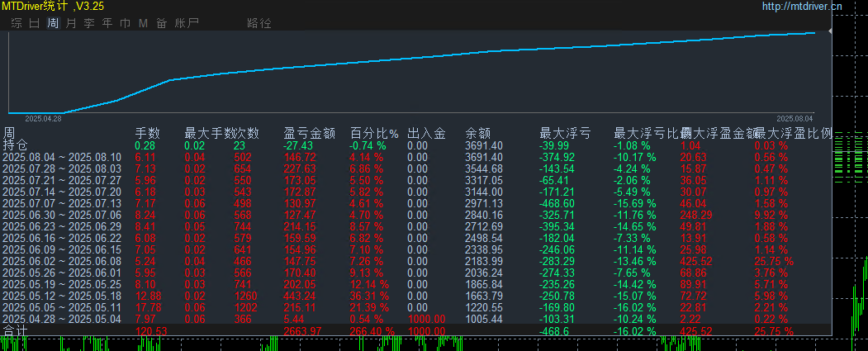Click the 百分比% column header
This screenshot has height=351, width=868.
click(x=375, y=134)
